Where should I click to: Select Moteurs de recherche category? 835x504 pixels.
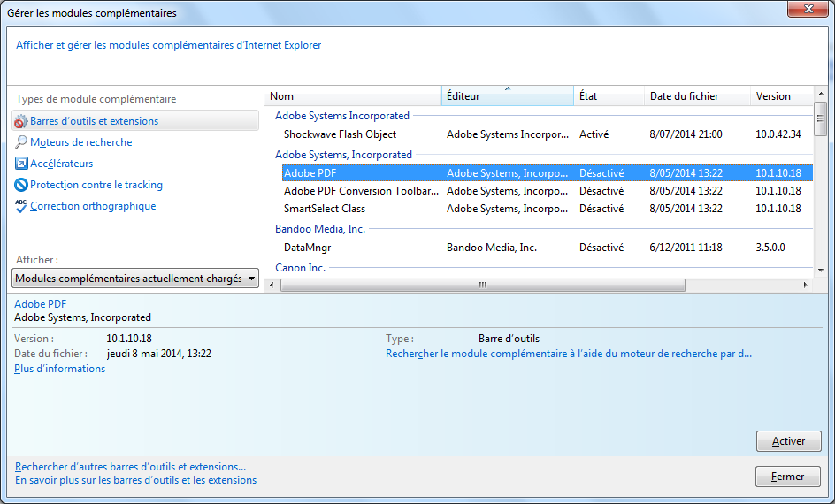point(81,142)
